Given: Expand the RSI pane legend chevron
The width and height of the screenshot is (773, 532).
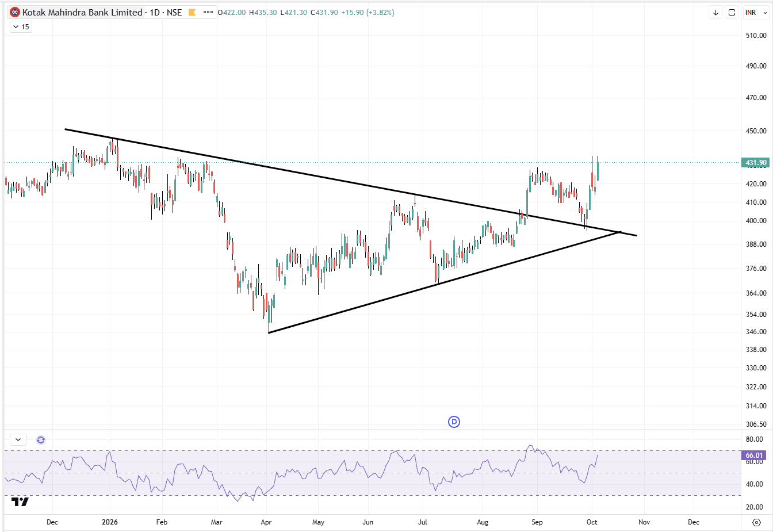Looking at the screenshot, I should click(18, 440).
